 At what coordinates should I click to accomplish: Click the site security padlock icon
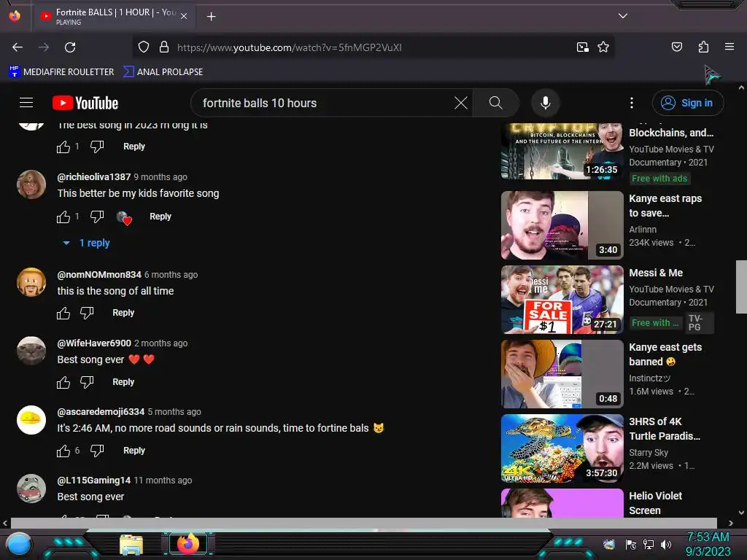point(164,47)
